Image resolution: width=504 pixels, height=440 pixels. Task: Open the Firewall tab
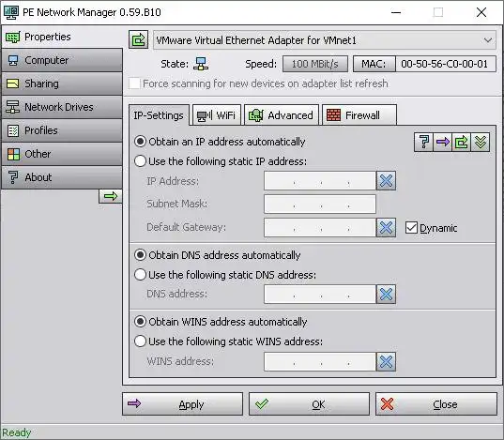pyautogui.click(x=359, y=115)
